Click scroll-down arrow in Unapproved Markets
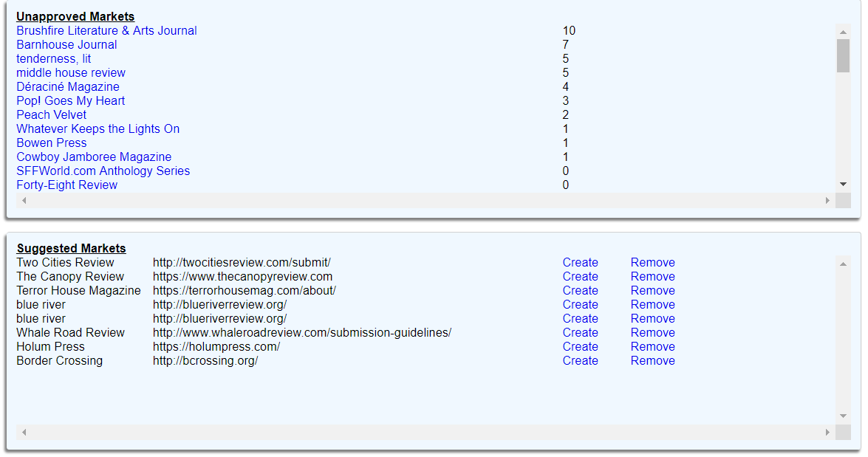 [x=843, y=185]
